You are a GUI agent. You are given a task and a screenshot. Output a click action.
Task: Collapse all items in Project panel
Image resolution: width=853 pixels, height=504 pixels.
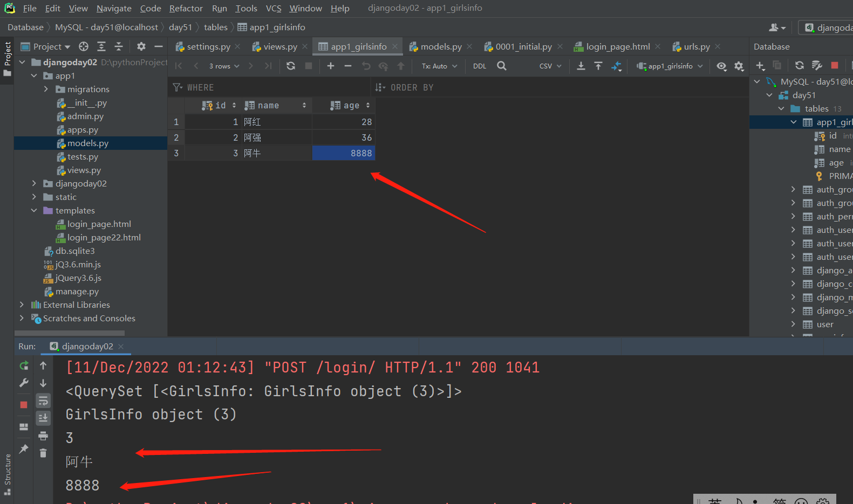(119, 46)
